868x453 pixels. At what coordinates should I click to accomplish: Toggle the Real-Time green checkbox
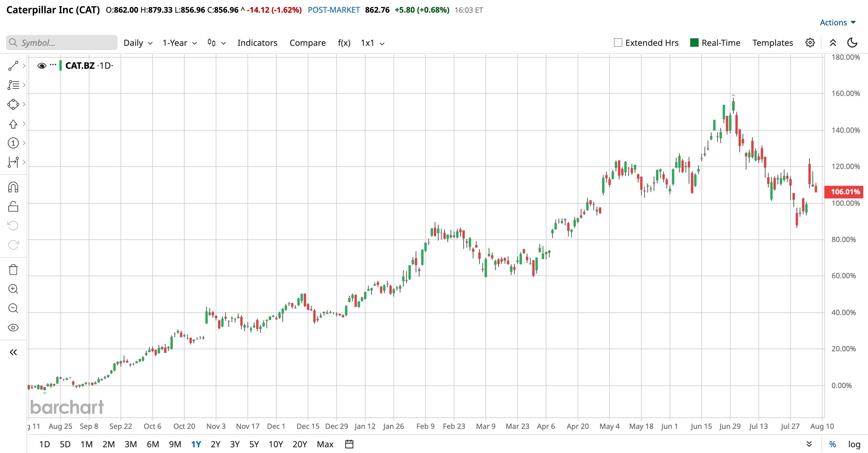point(694,43)
